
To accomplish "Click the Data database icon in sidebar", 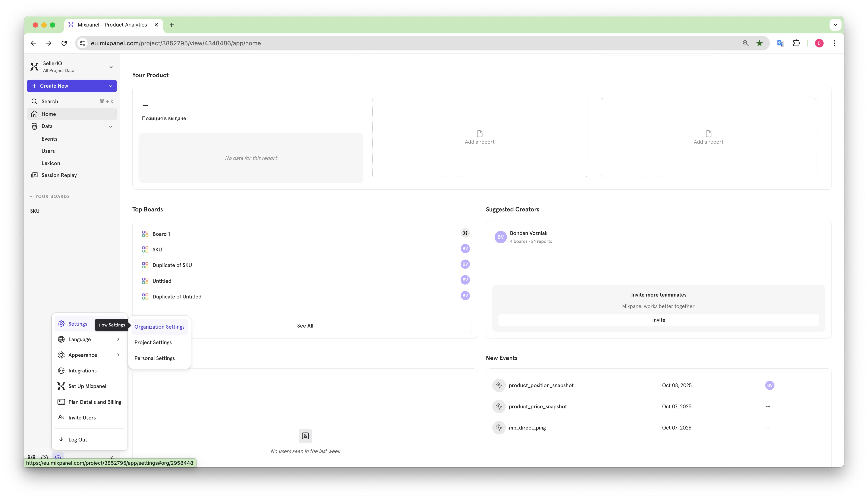I will (34, 126).
